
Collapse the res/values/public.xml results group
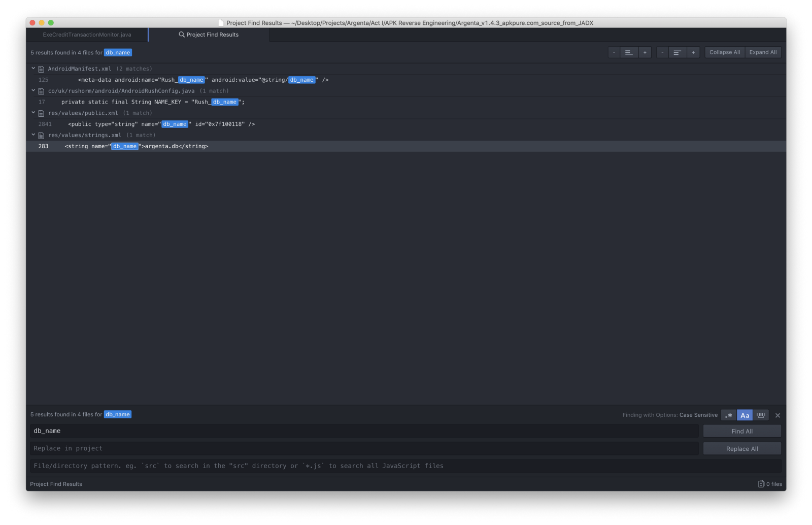[x=33, y=113]
